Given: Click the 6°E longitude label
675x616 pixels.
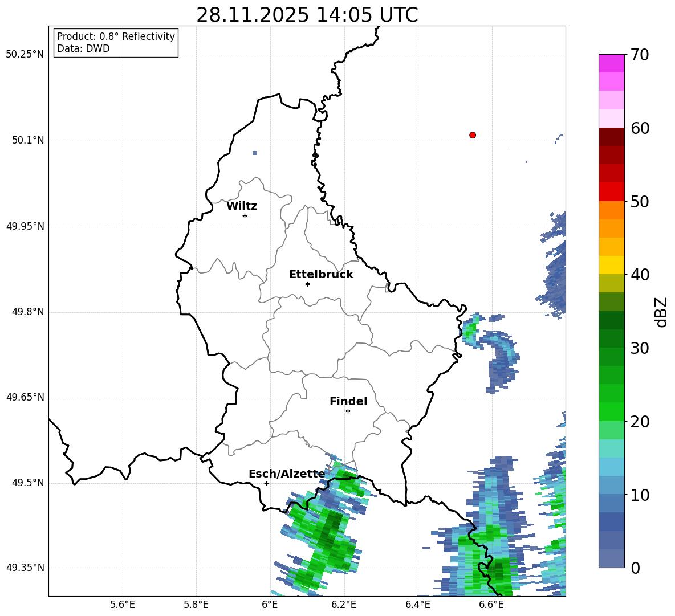Looking at the screenshot, I should 270,605.
